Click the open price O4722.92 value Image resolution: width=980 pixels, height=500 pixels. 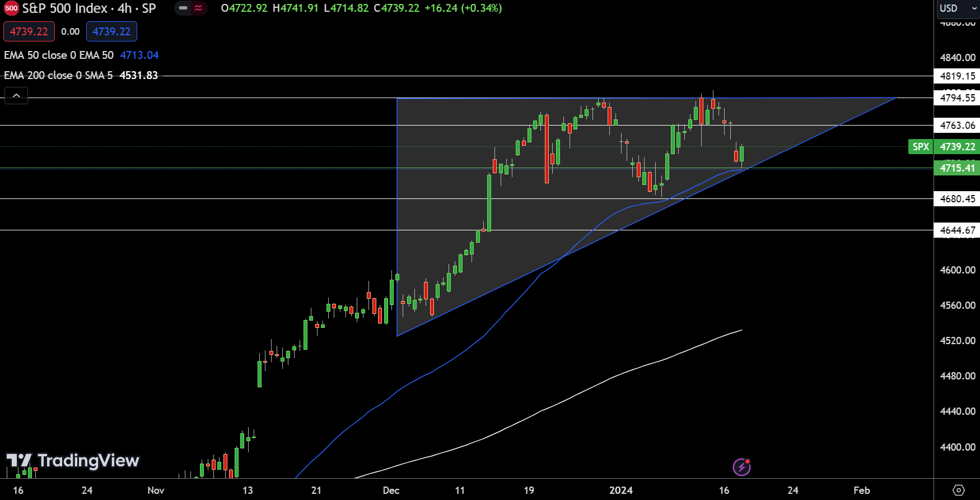pyautogui.click(x=244, y=8)
